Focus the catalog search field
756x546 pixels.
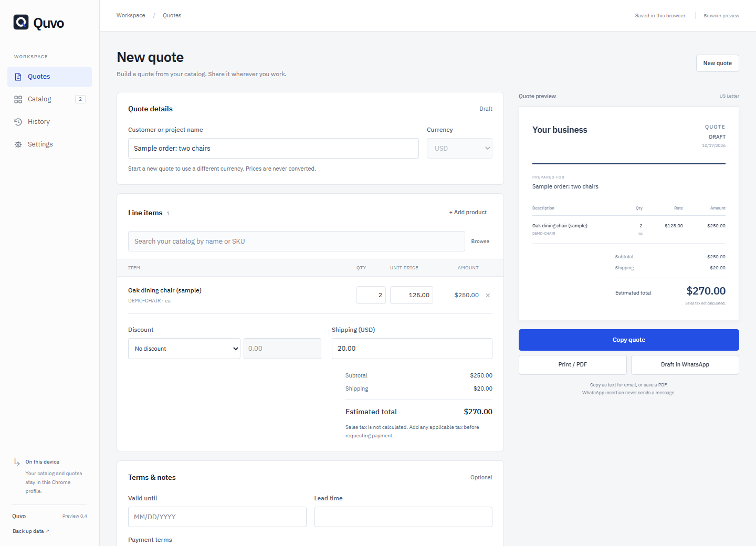[297, 241]
